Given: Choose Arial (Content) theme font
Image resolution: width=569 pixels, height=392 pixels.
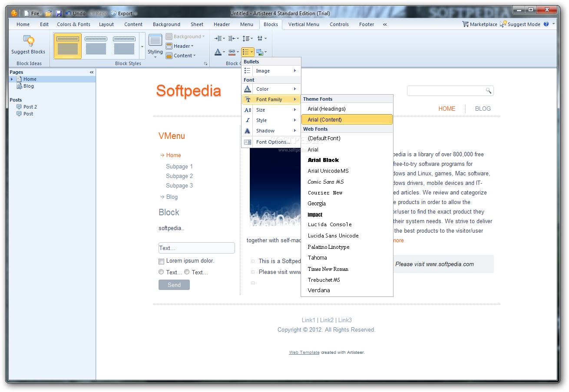Looking at the screenshot, I should (347, 119).
